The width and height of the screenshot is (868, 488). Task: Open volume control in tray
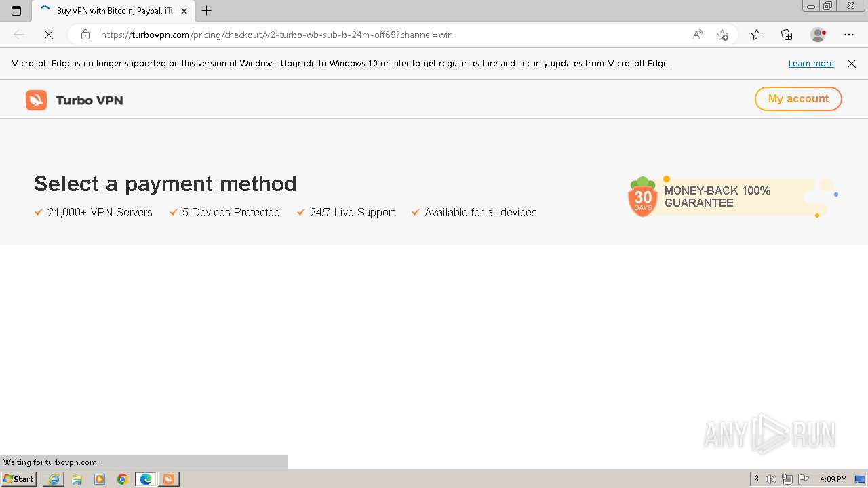click(x=771, y=479)
